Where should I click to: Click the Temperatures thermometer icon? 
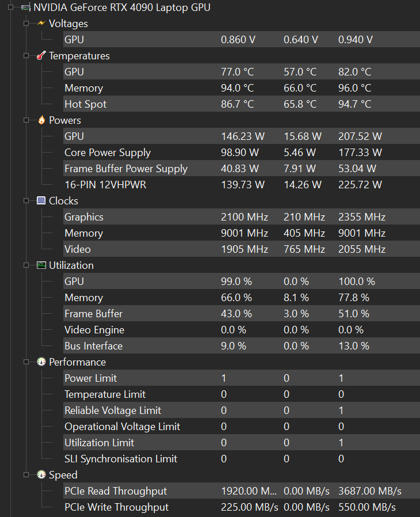[x=41, y=56]
